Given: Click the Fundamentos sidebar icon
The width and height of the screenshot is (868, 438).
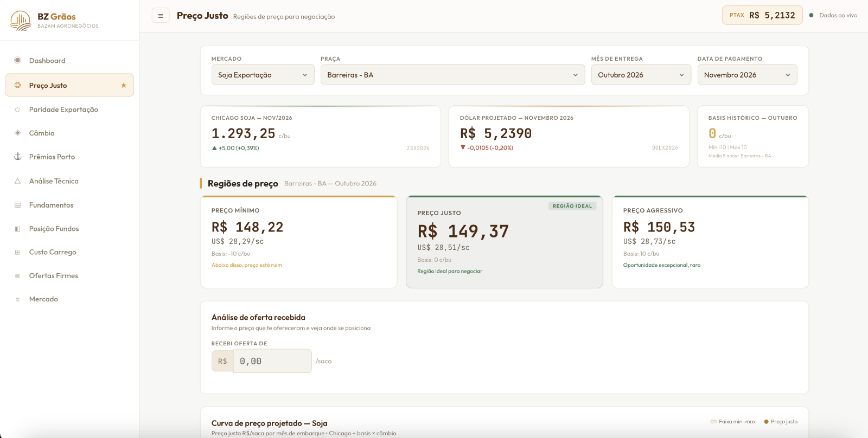Looking at the screenshot, I should click(x=17, y=205).
